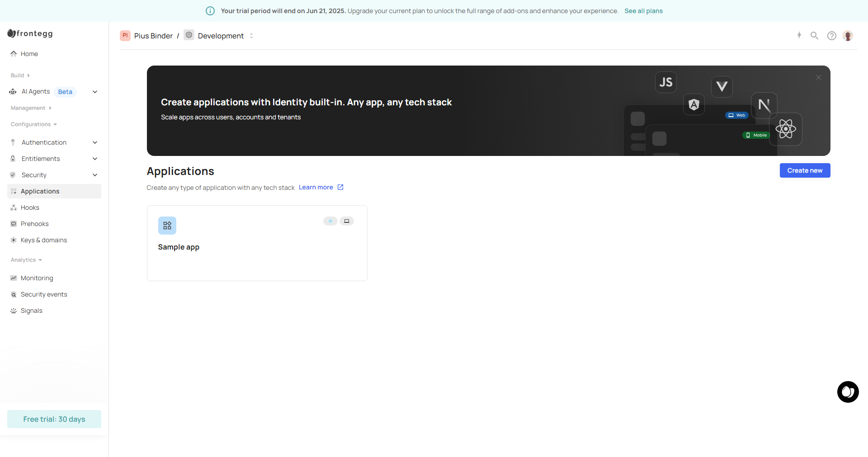868x457 pixels.
Task: Click the Security shield icon
Action: point(13,175)
